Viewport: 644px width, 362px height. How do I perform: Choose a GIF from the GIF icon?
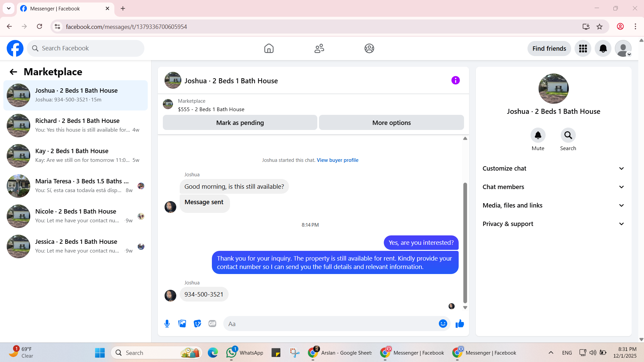click(x=212, y=324)
